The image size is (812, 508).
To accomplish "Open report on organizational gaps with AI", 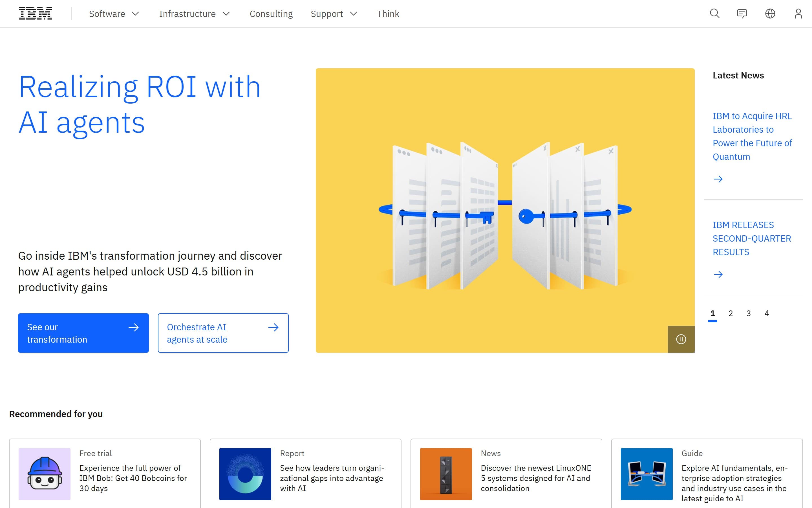I will click(332, 478).
